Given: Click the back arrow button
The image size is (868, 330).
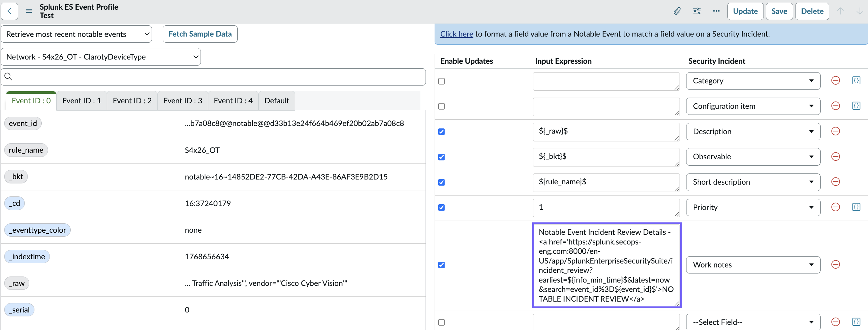Looking at the screenshot, I should 9,11.
